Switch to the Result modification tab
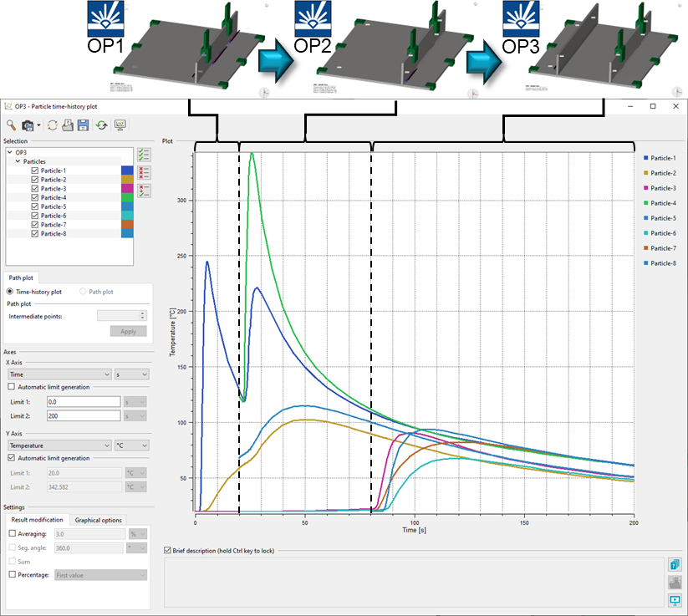Screen dimensions: 688x616 point(38,520)
